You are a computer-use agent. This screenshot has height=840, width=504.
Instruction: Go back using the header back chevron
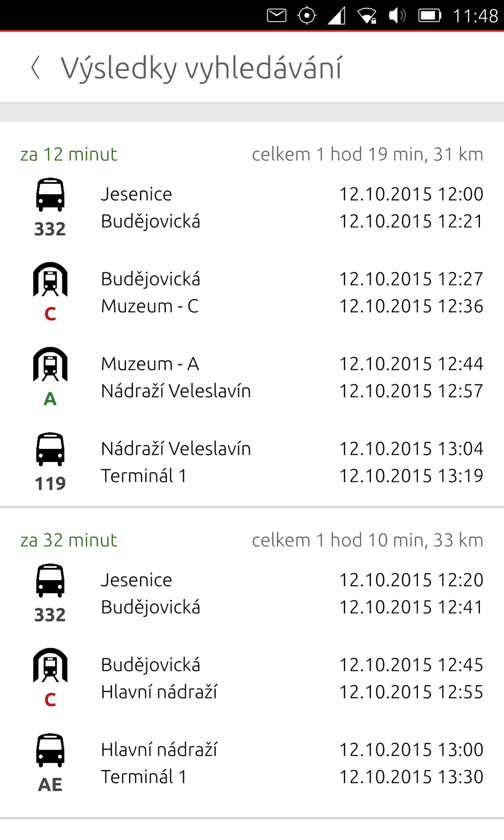(36, 68)
